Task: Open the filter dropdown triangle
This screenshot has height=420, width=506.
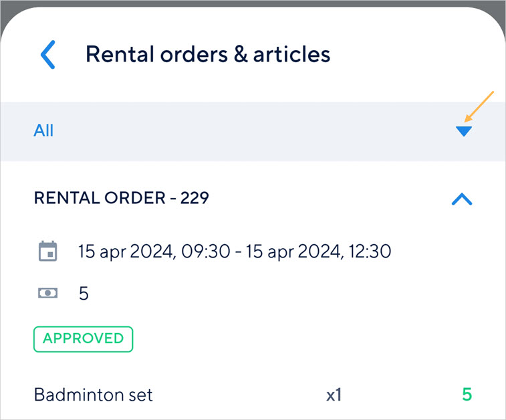Action: [x=464, y=131]
